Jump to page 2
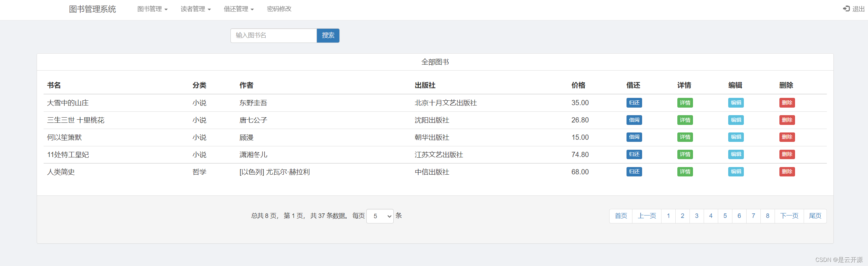The height and width of the screenshot is (266, 868). coord(683,216)
